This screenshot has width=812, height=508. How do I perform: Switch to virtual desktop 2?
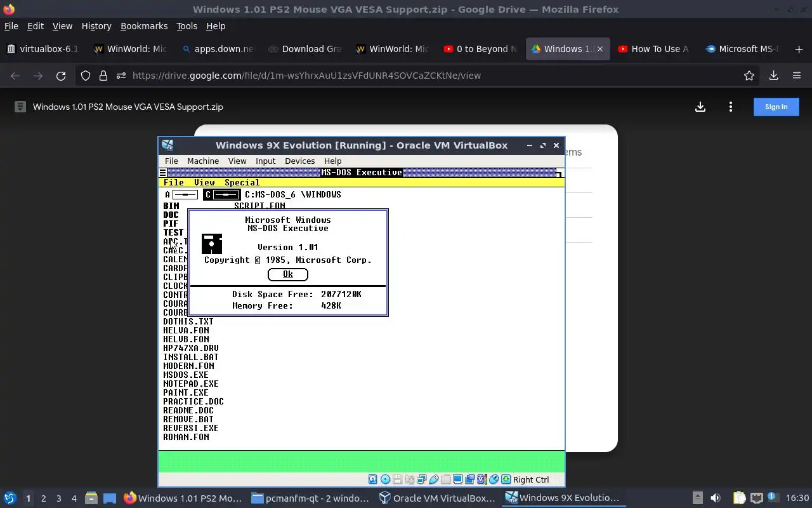[x=43, y=498]
